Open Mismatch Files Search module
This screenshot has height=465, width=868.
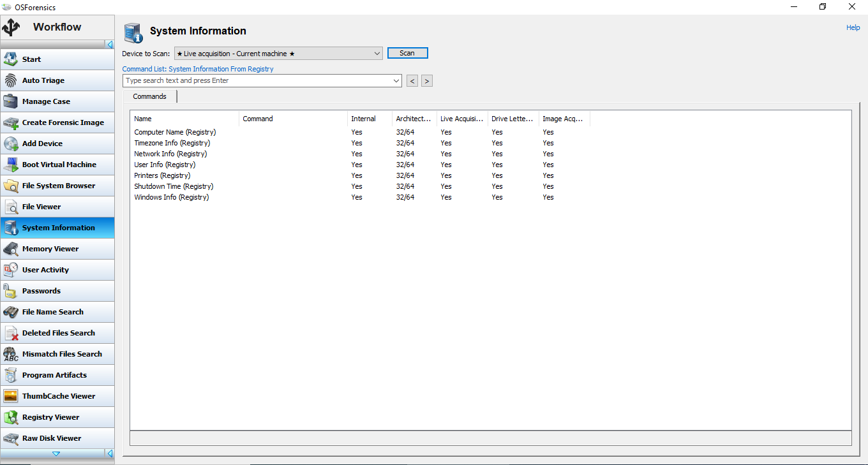pyautogui.click(x=57, y=354)
